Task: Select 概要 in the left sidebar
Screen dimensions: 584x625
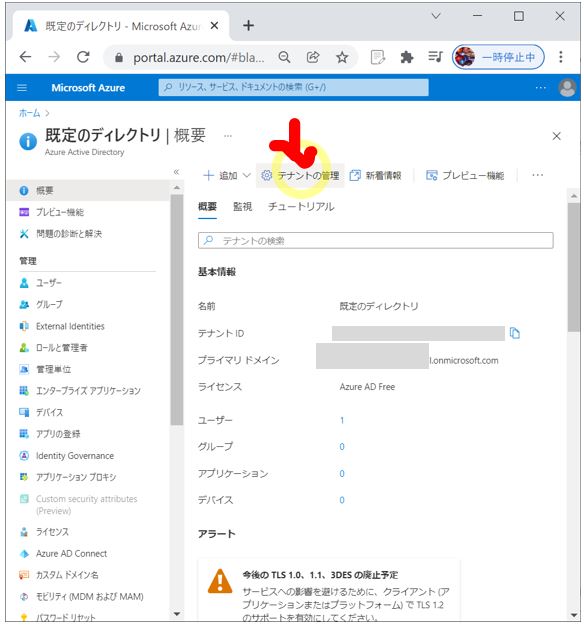Action: click(88, 191)
